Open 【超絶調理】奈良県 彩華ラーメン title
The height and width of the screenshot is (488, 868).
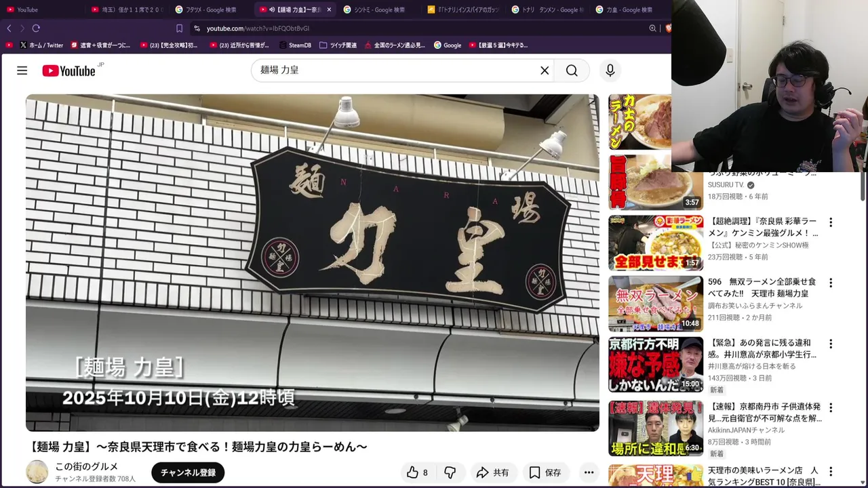(x=763, y=227)
